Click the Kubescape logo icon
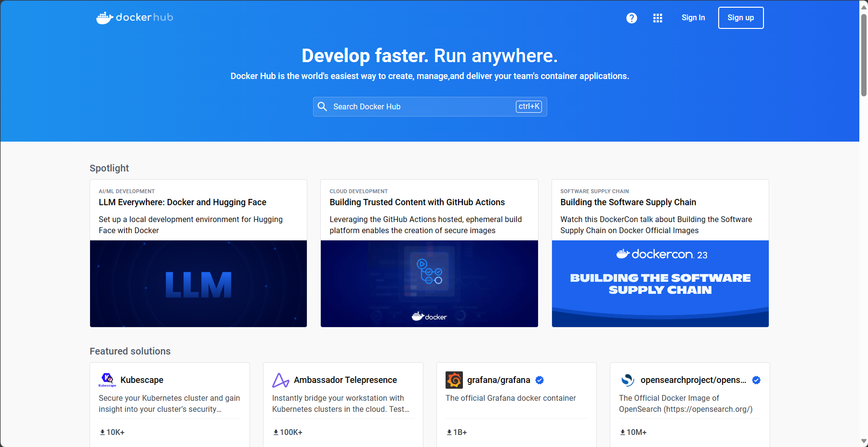868x447 pixels. coord(107,380)
